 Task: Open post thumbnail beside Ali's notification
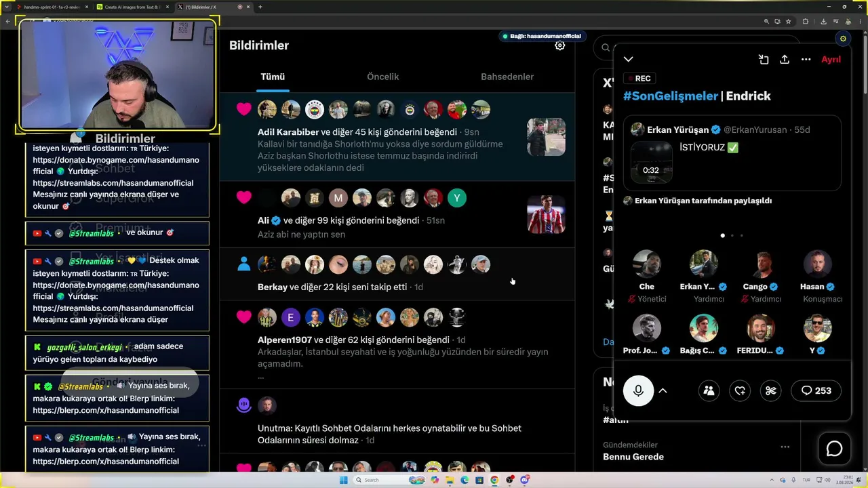[x=546, y=214]
